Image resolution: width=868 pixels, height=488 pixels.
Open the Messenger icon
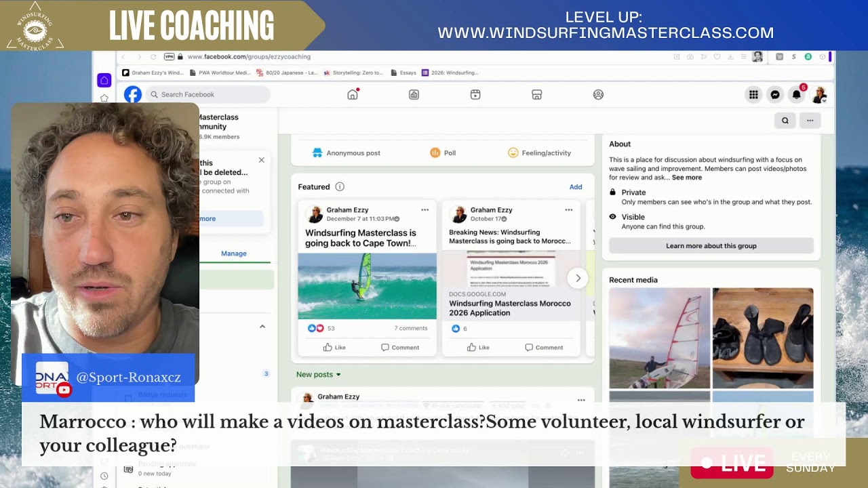coord(775,95)
